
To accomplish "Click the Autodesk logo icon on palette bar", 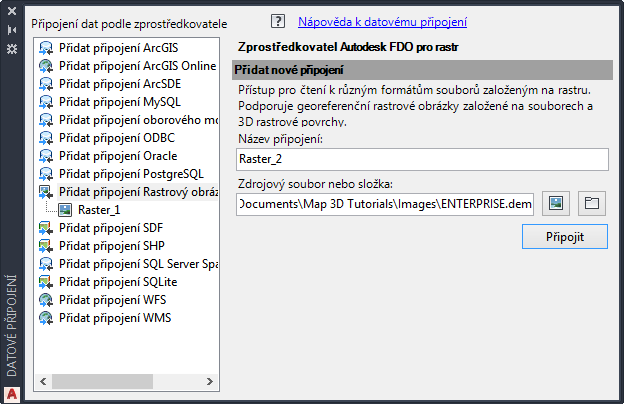I will click(x=12, y=394).
